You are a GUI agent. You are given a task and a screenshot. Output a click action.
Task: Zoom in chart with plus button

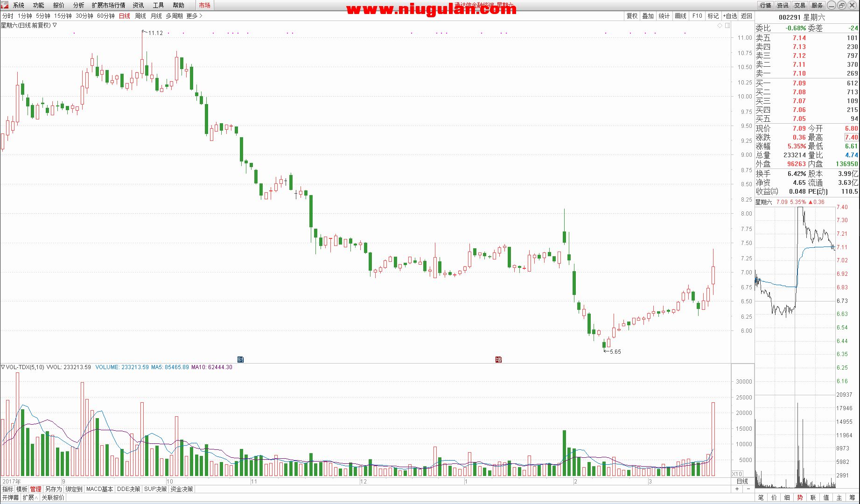(x=737, y=489)
